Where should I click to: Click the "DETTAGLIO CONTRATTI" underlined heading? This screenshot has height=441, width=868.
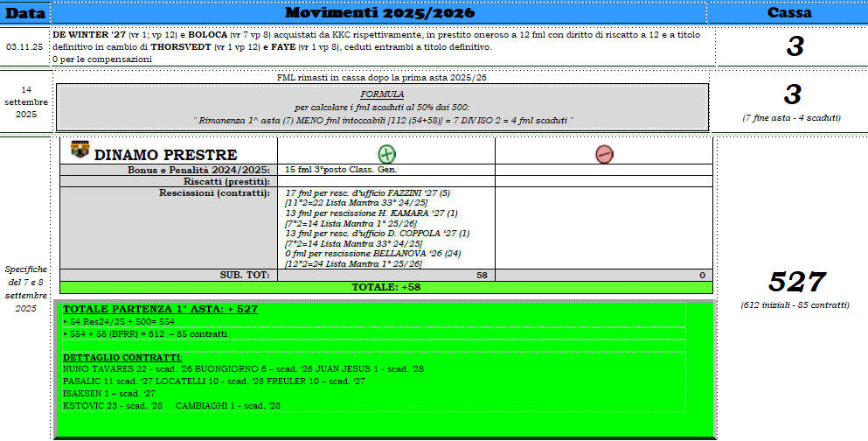tap(122, 358)
